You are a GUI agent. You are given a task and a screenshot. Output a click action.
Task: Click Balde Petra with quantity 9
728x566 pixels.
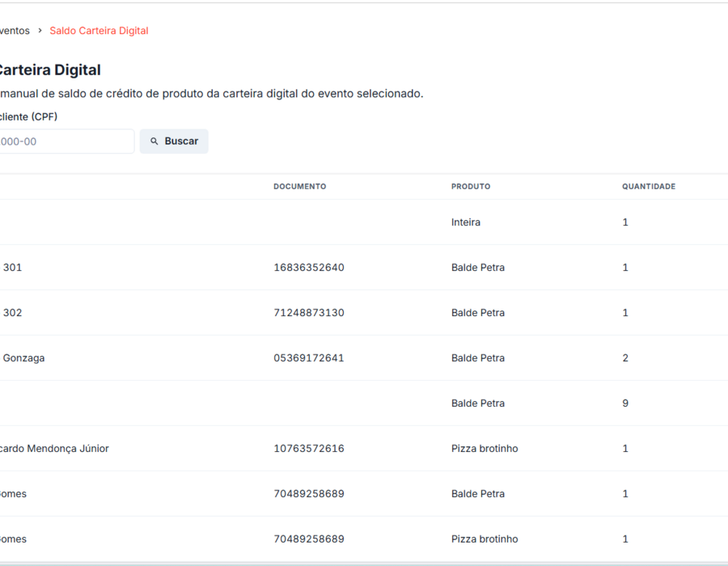[478, 403]
